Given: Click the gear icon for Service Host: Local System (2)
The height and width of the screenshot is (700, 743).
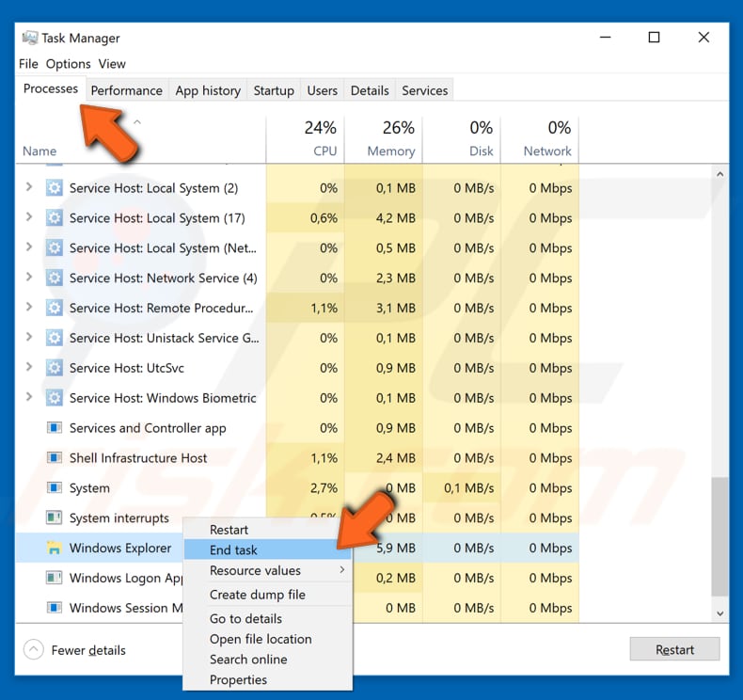Looking at the screenshot, I should point(54,188).
